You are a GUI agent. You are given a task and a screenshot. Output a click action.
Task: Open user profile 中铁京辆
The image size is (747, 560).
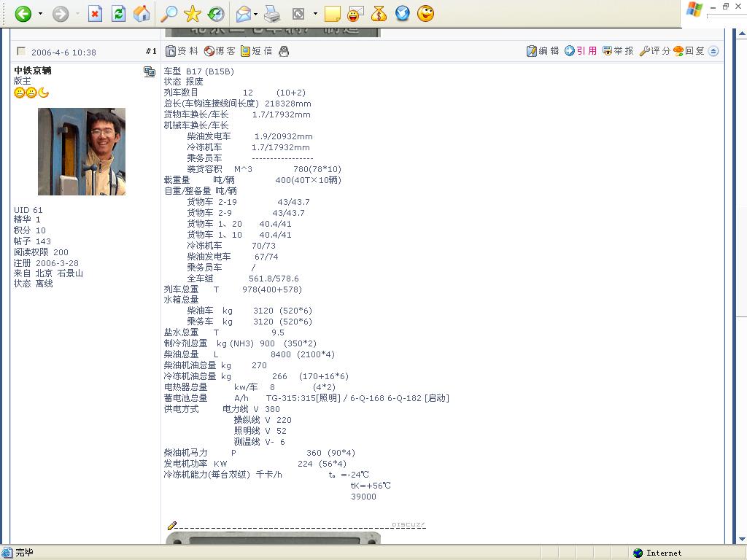(33, 71)
